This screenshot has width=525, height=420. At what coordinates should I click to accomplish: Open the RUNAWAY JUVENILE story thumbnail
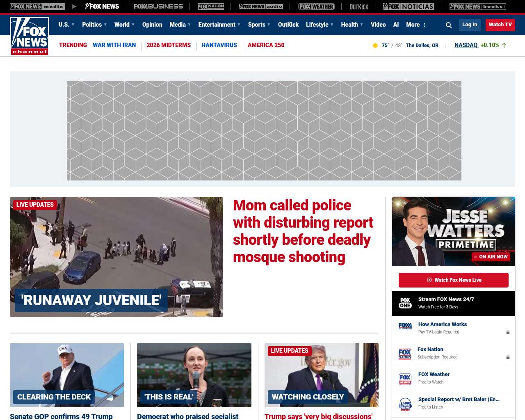point(116,257)
